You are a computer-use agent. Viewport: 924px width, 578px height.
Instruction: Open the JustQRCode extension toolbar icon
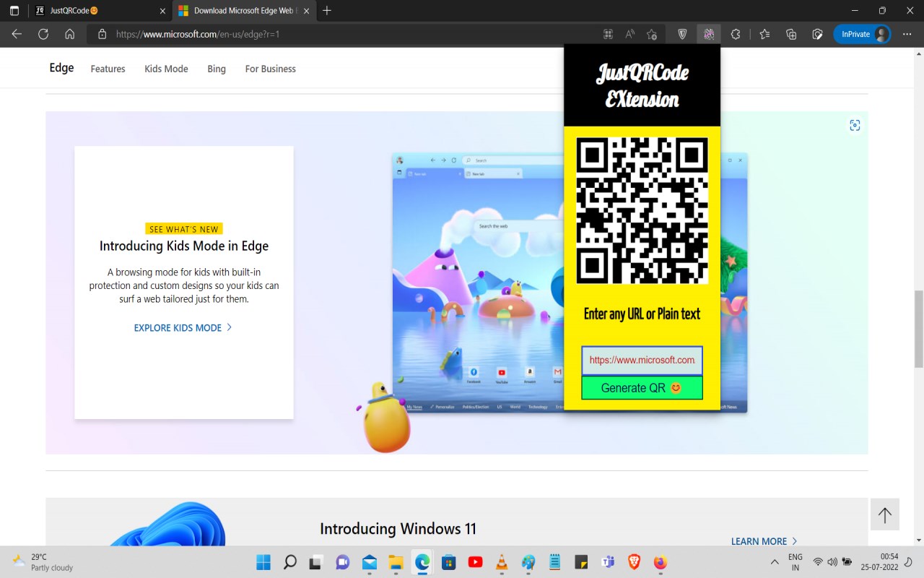[x=709, y=34]
